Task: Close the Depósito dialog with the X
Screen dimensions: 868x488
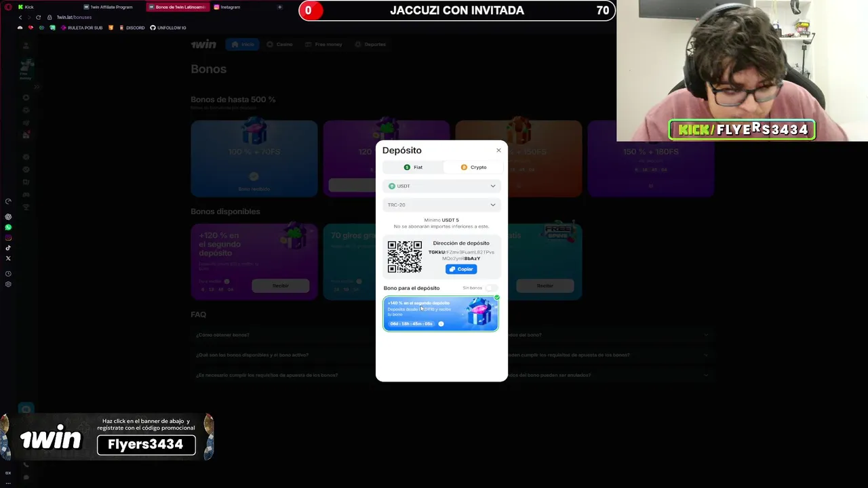Action: 498,150
